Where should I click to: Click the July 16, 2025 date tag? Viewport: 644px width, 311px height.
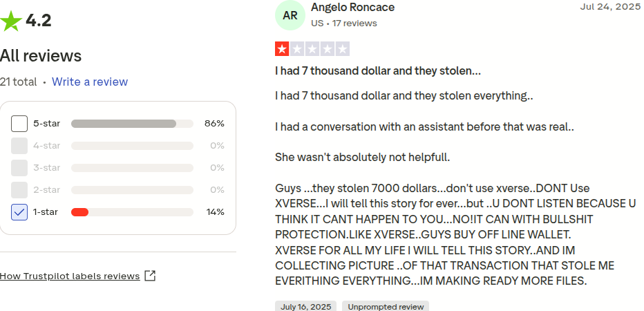click(x=305, y=306)
